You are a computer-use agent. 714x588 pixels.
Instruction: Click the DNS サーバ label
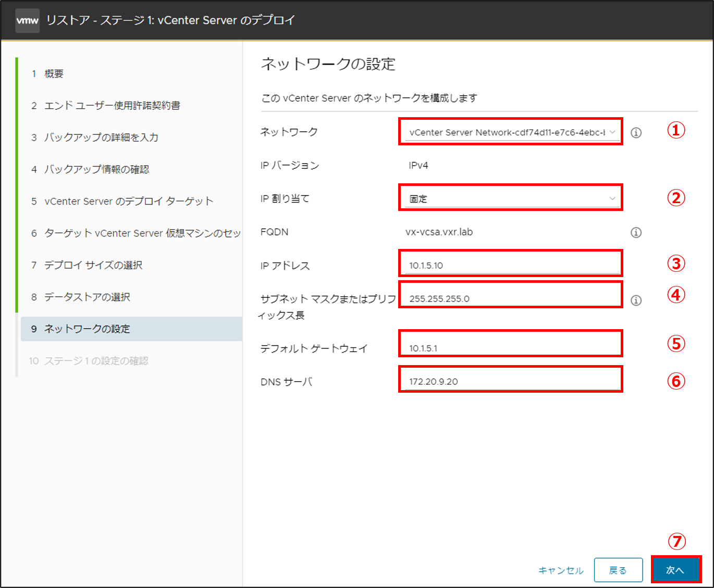tap(286, 382)
